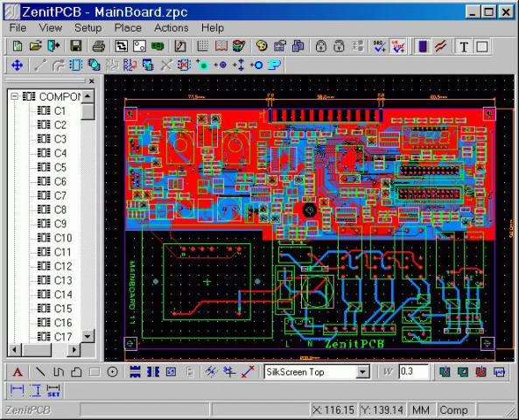
Task: Click the blue P icon
Action: click(x=275, y=65)
